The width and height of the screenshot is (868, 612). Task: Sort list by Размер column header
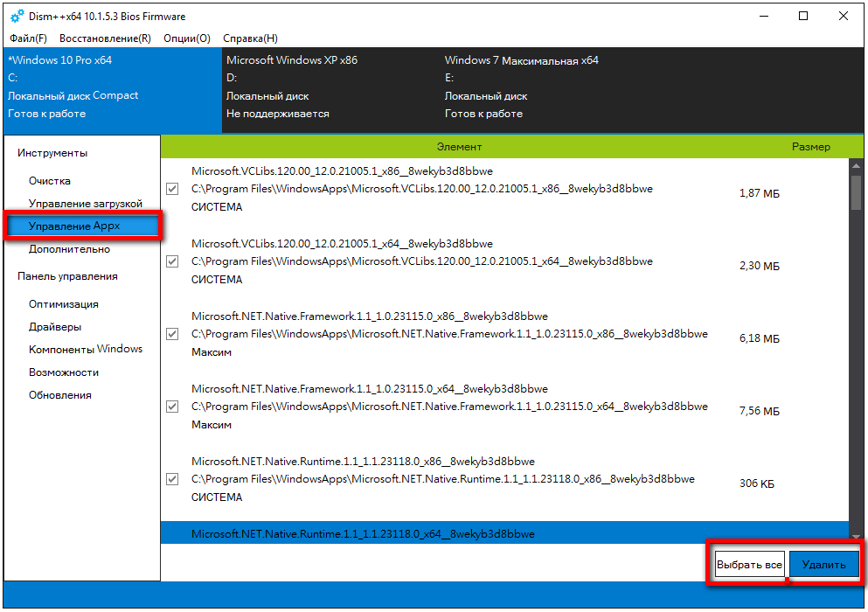[810, 147]
